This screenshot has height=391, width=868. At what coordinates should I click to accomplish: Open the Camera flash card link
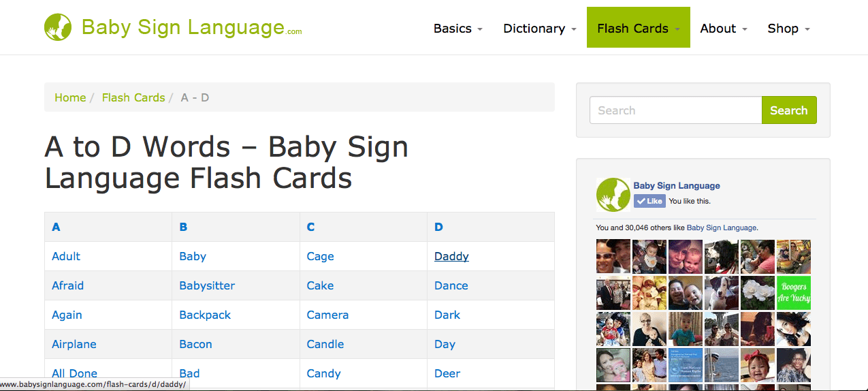tap(327, 315)
